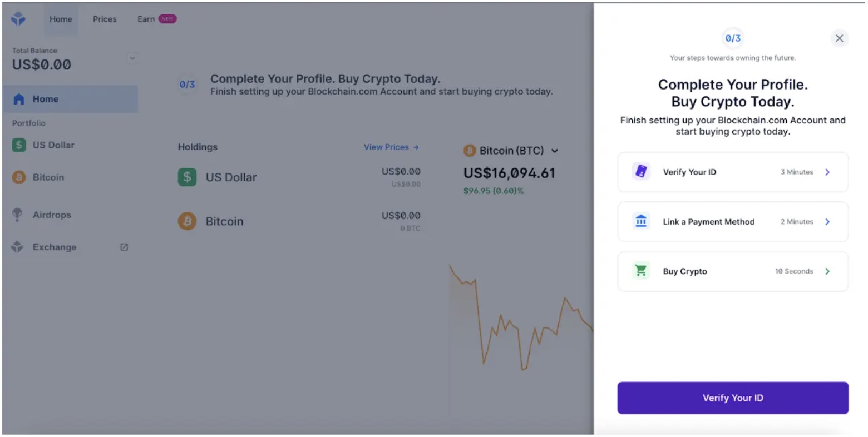Click the Exchange external link icon

point(124,247)
